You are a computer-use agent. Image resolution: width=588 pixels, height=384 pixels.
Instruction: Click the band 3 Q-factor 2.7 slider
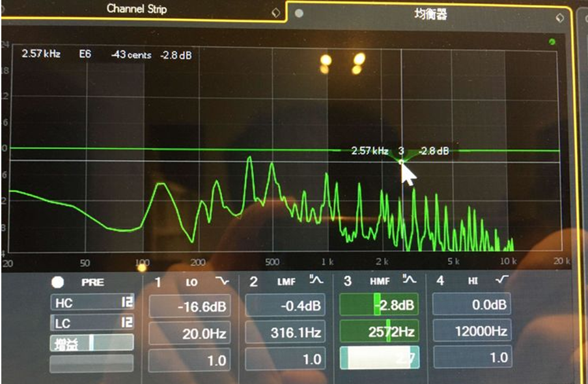point(380,357)
